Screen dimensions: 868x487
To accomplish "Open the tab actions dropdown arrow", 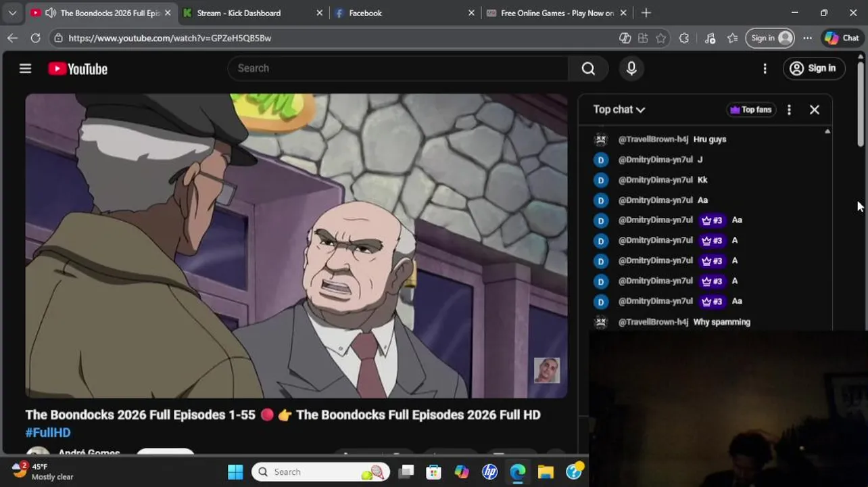I will click(12, 13).
